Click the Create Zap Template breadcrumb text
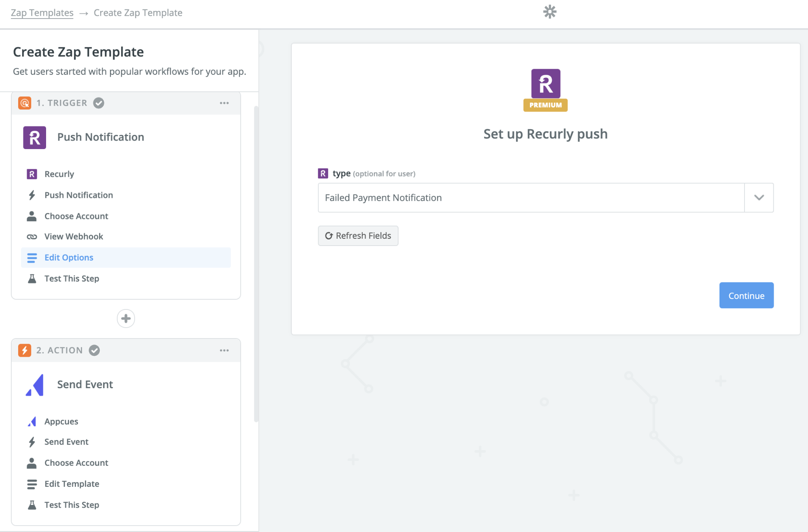 pos(138,13)
